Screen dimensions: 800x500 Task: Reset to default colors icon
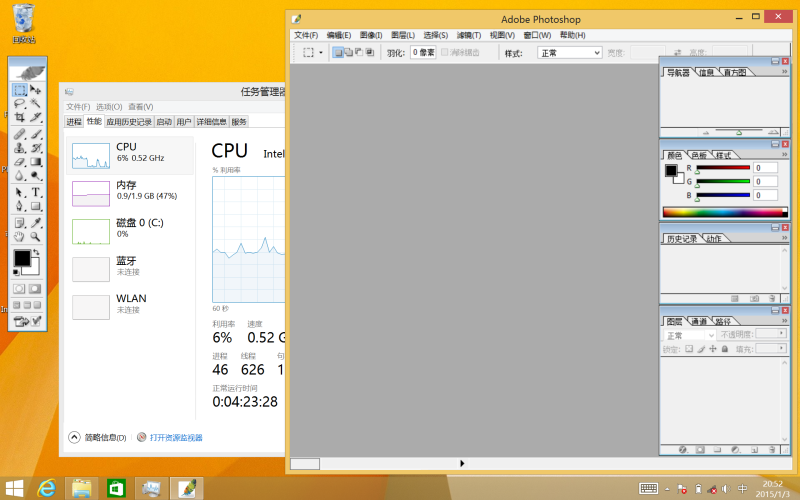(x=16, y=272)
